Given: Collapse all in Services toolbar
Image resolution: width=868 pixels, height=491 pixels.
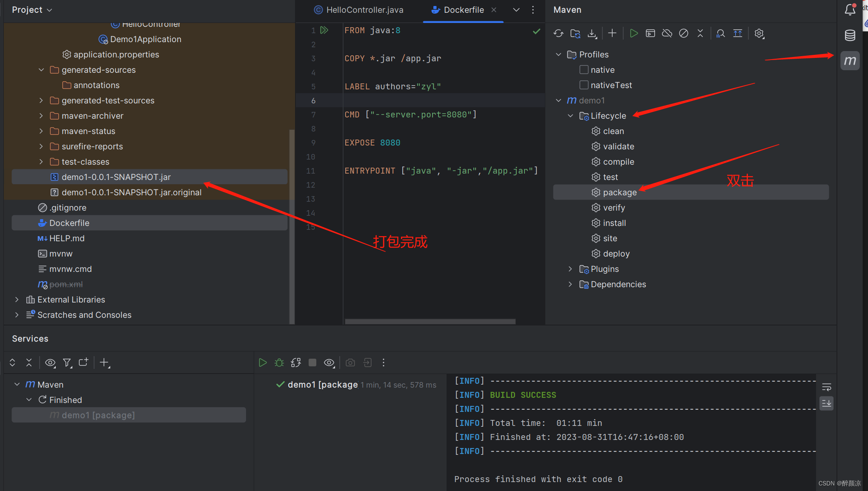Looking at the screenshot, I should [x=29, y=363].
